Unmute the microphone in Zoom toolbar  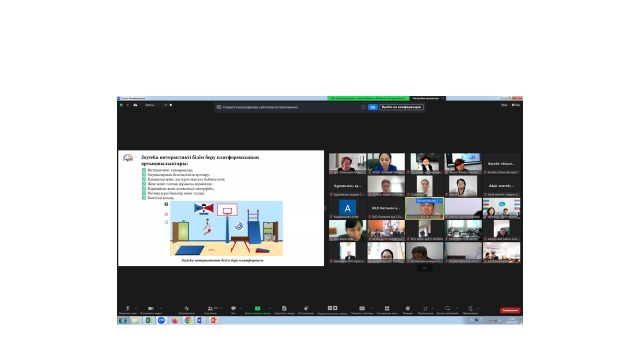tap(127, 309)
